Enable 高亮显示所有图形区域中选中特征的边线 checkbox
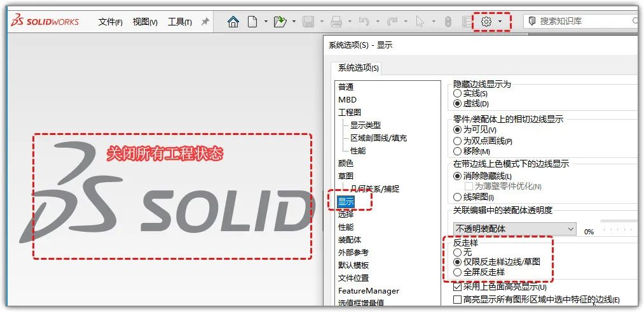Screen dimensions: 644x312 pyautogui.click(x=457, y=299)
